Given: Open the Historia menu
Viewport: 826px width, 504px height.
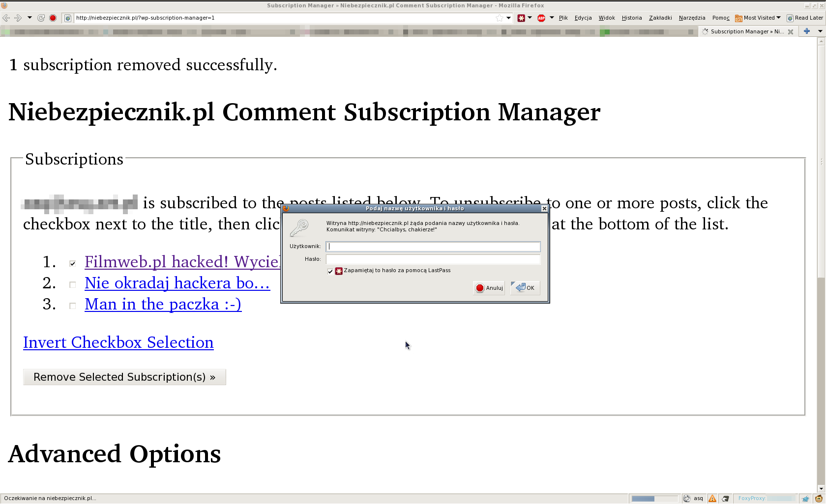Looking at the screenshot, I should click(632, 18).
